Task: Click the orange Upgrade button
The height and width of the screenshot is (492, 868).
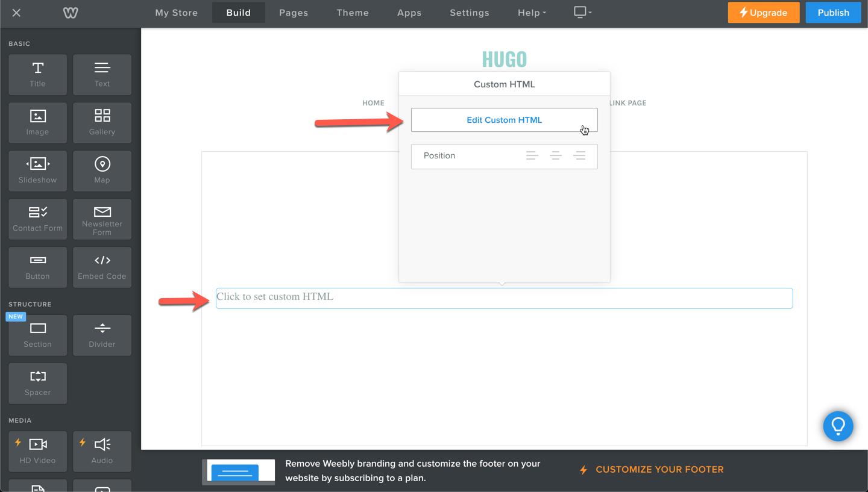Action: pos(764,13)
